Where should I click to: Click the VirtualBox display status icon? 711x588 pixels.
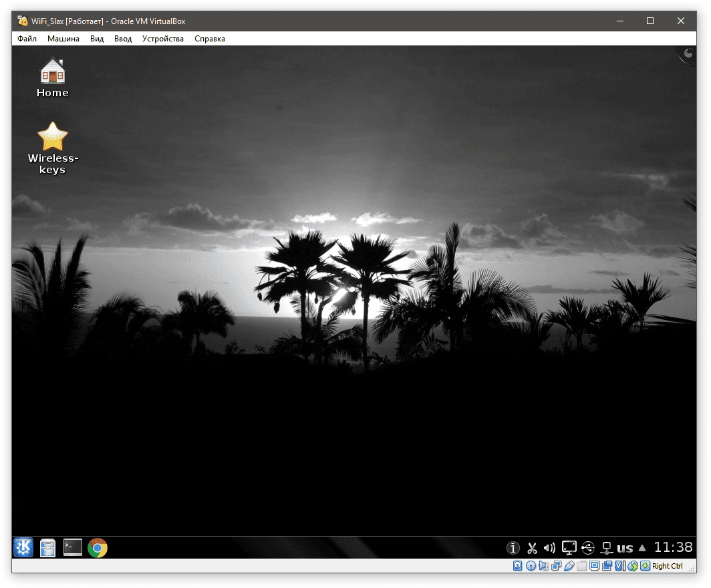tap(595, 566)
